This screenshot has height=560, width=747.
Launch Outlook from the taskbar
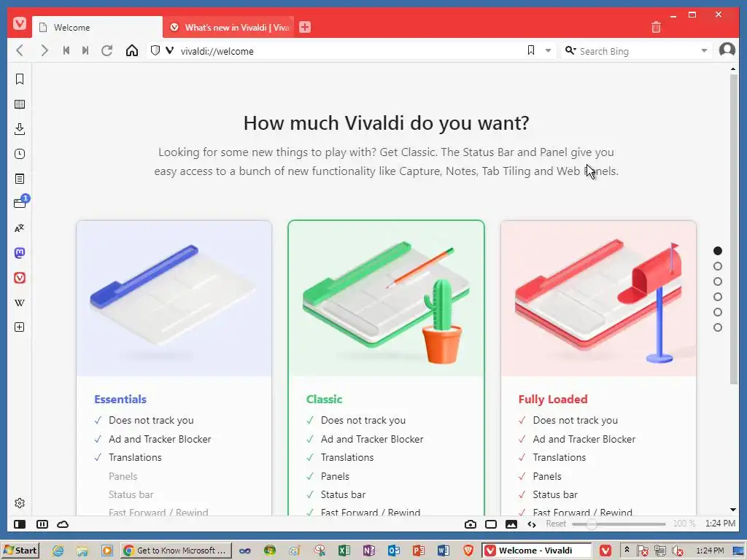click(393, 551)
